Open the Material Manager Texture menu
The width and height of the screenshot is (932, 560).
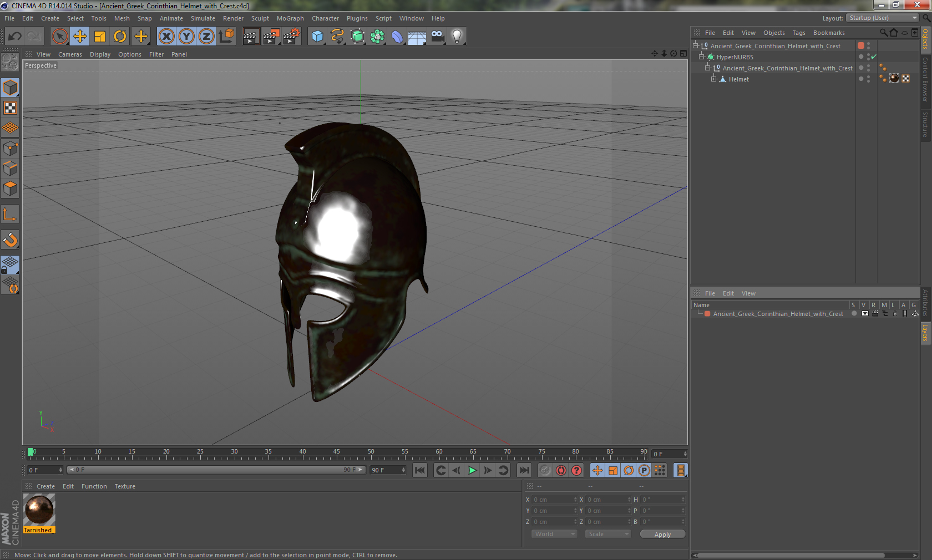coord(125,486)
